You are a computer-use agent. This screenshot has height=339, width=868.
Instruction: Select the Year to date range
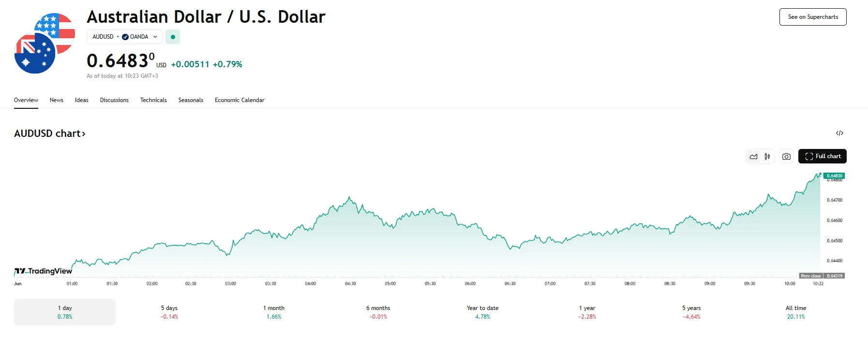pyautogui.click(x=482, y=312)
